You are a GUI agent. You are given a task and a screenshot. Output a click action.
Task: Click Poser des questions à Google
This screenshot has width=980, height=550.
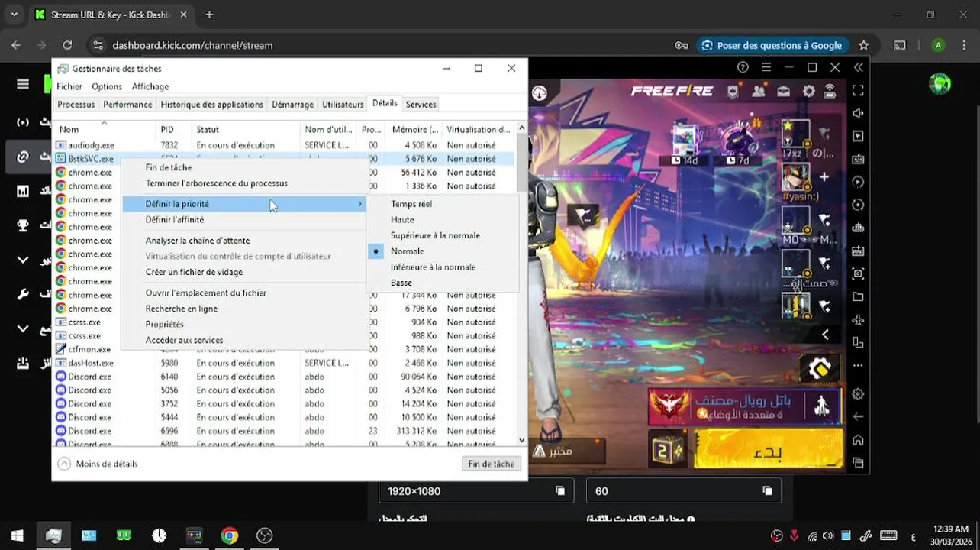click(x=772, y=45)
